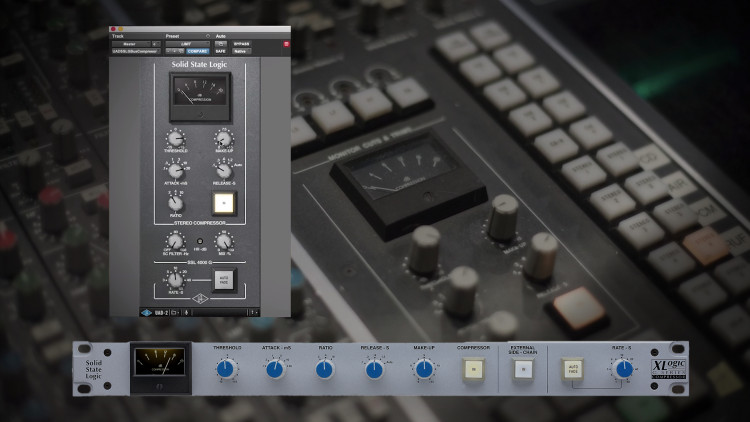Click the blue RATE S knob on rack unit

(624, 369)
